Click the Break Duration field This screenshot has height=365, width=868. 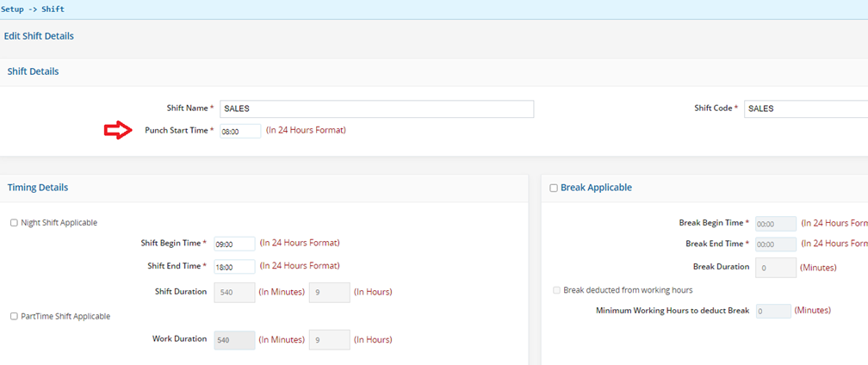(776, 267)
